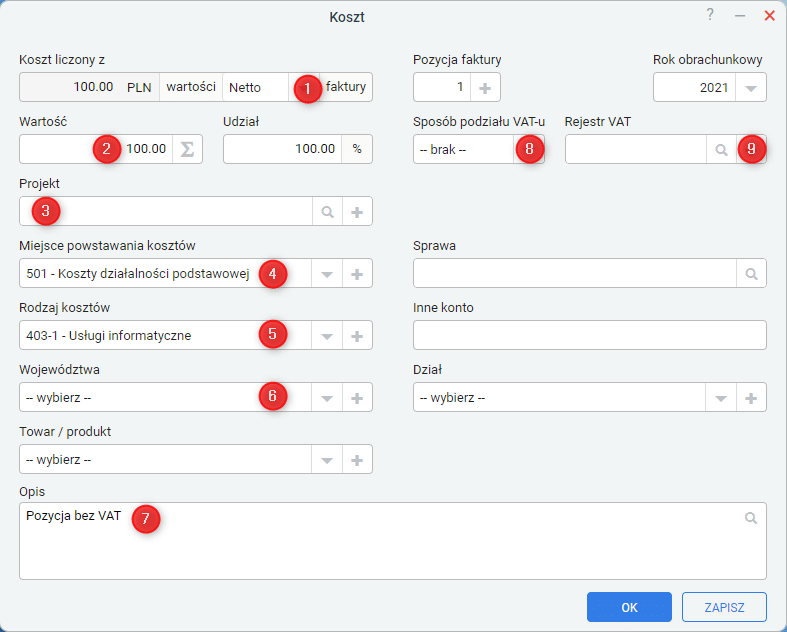Click into the Wartość input field

(96, 149)
